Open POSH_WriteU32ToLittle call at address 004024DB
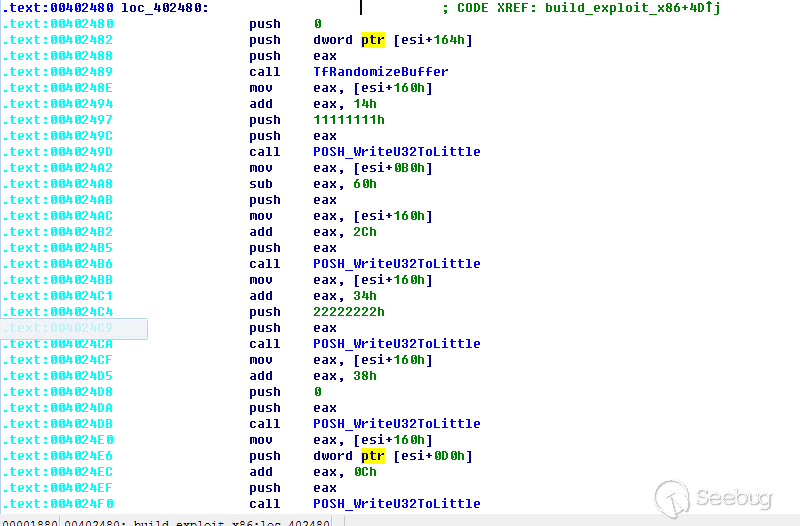This screenshot has height=526, width=800. pos(396,424)
